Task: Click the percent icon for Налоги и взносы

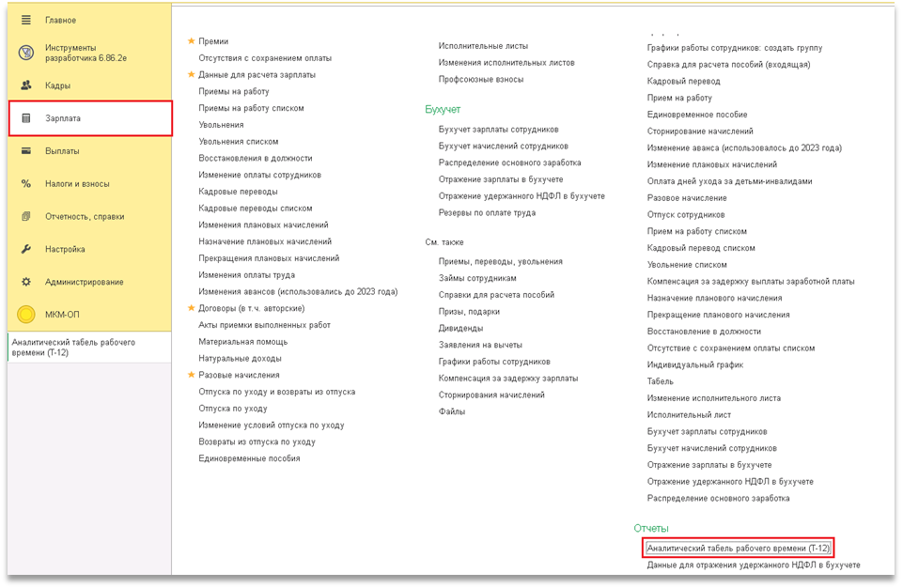Action: (26, 184)
